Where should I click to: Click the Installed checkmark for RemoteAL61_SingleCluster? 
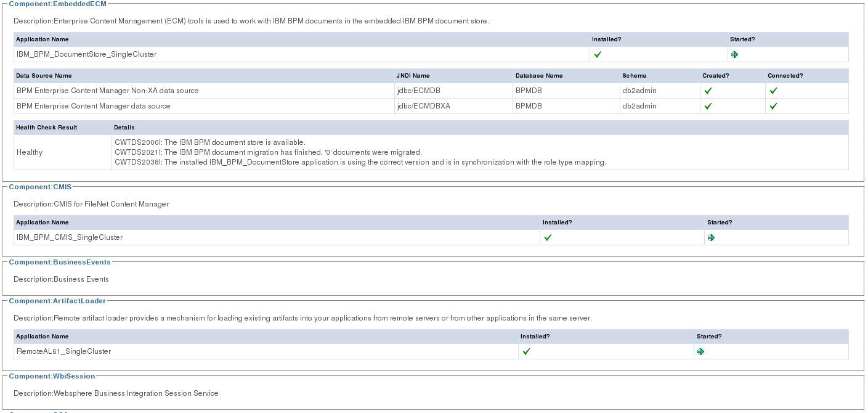coord(526,351)
